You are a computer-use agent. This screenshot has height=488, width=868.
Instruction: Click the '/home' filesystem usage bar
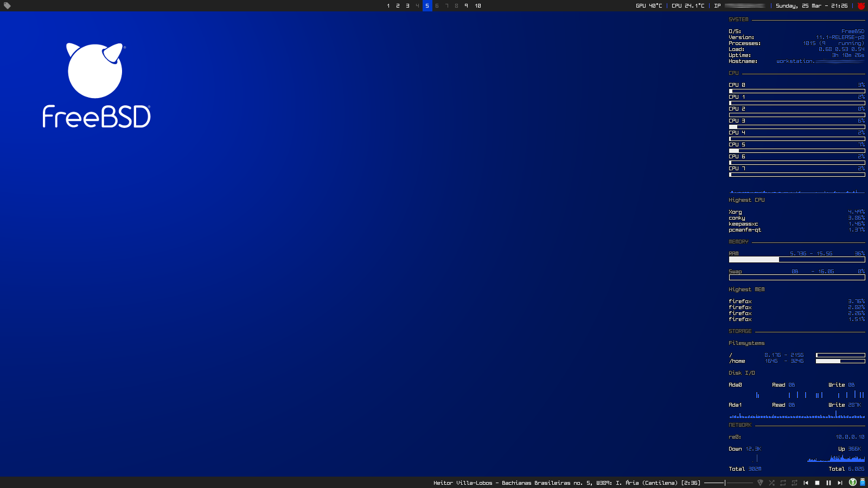point(840,361)
